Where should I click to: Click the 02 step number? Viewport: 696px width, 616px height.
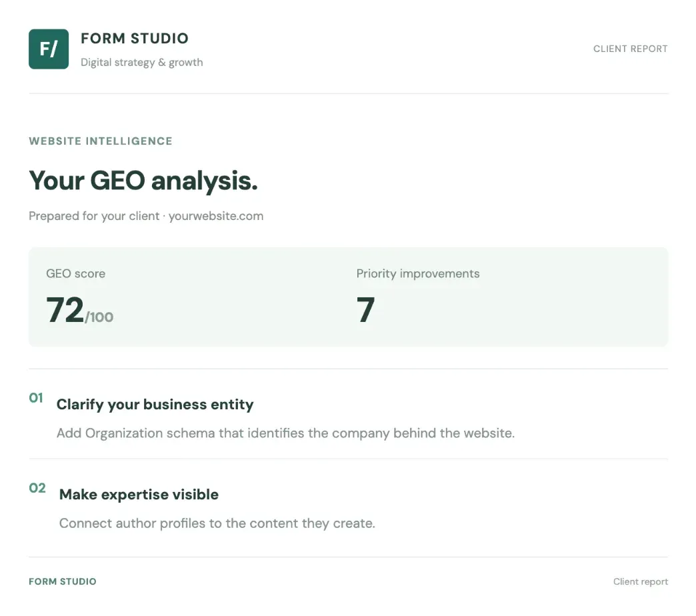click(37, 488)
